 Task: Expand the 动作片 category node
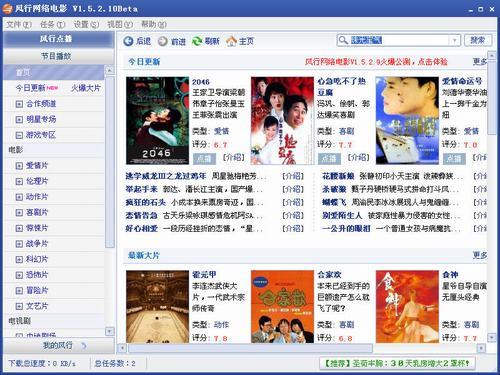[x=19, y=197]
